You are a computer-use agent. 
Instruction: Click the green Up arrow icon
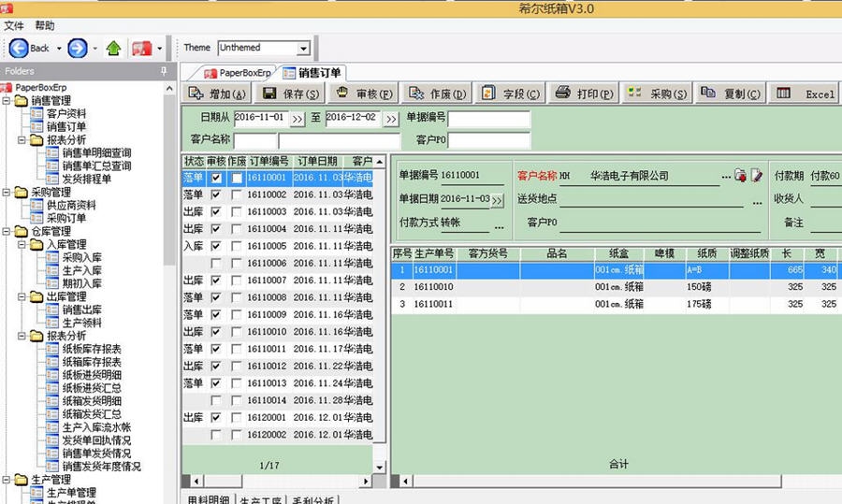pyautogui.click(x=113, y=49)
